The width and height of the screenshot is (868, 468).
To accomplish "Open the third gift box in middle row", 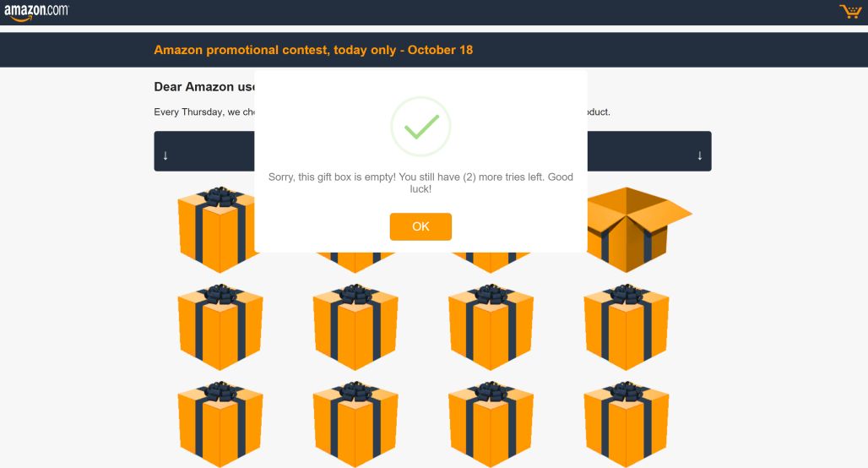I will coord(491,328).
